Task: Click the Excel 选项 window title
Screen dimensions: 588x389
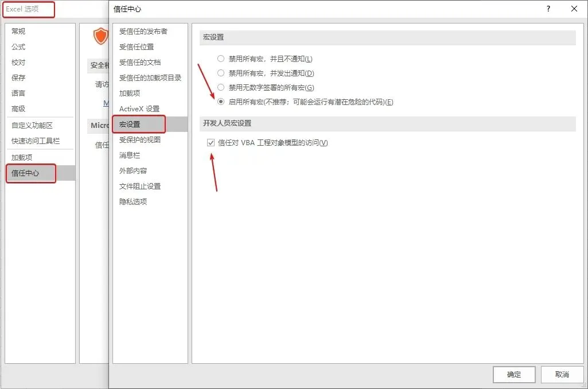Action: (22, 9)
